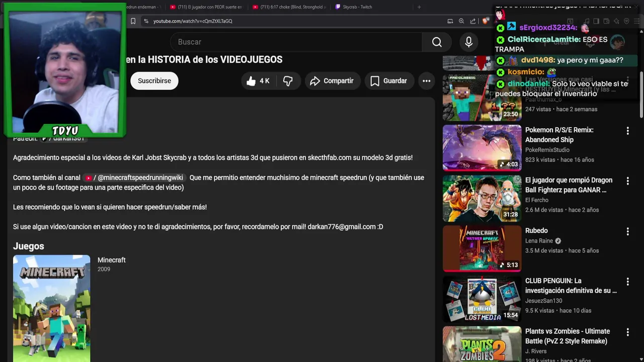Open the Patreon darkan361 link
The height and width of the screenshot is (362, 644).
point(63,138)
